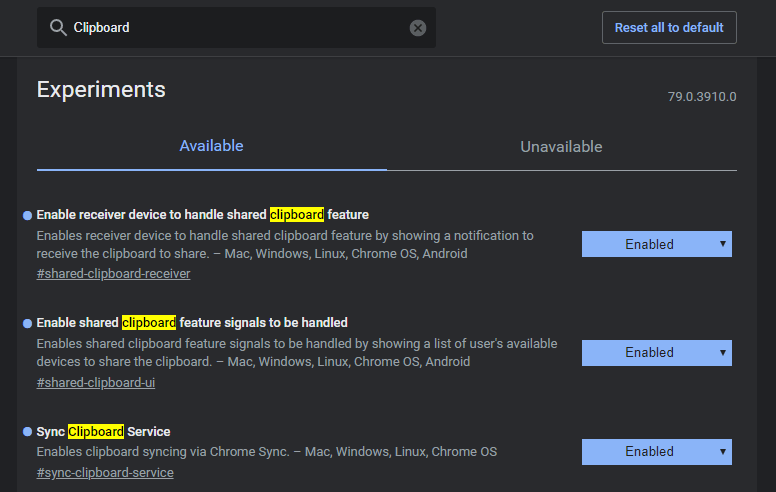Switch to the Unavailable tab
Viewport: 776px width, 492px height.
(x=561, y=147)
